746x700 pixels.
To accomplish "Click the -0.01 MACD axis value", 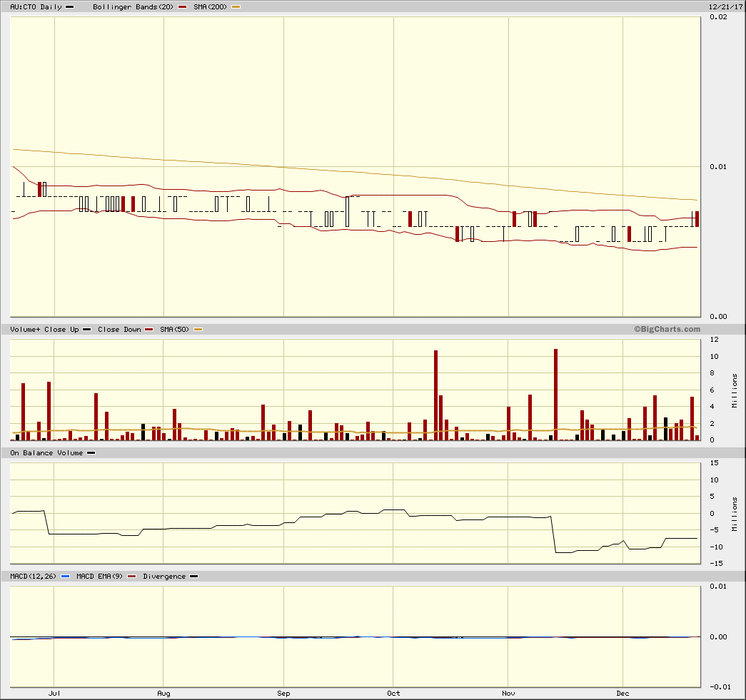I will 720,686.
